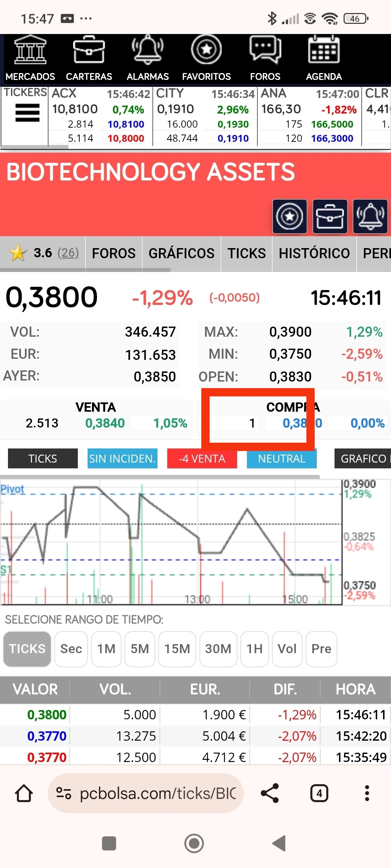Tap the blue NEUTRAL button
391x868 pixels.
[282, 458]
